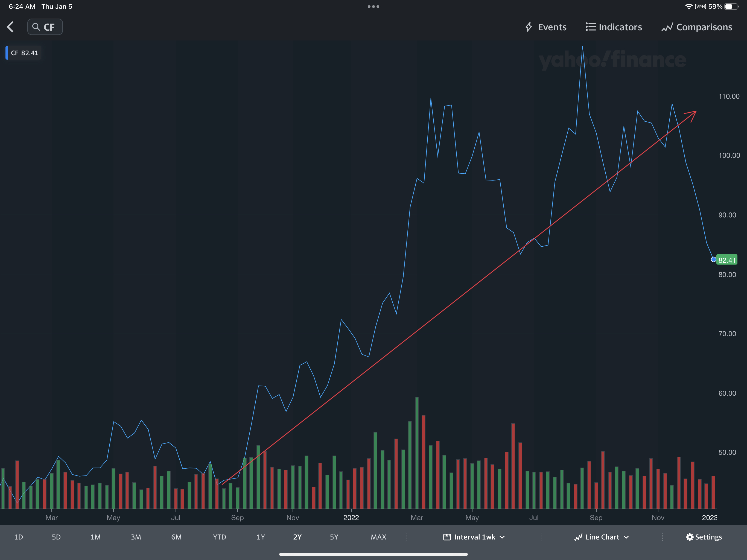This screenshot has width=747, height=560.
Task: Tap the 3M range button
Action: [x=136, y=537]
